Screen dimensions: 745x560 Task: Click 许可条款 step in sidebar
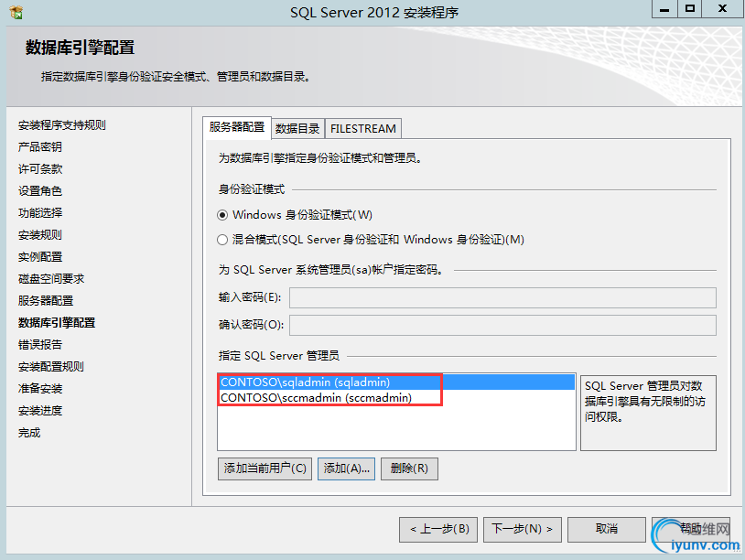(40, 169)
